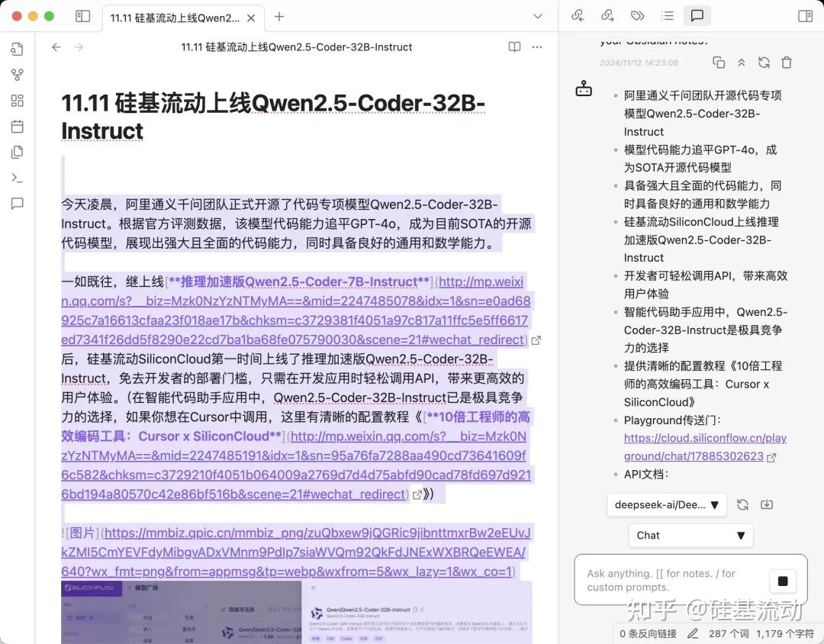824x644 pixels.
Task: Open the graph view from the left ribbon
Action: point(17,75)
